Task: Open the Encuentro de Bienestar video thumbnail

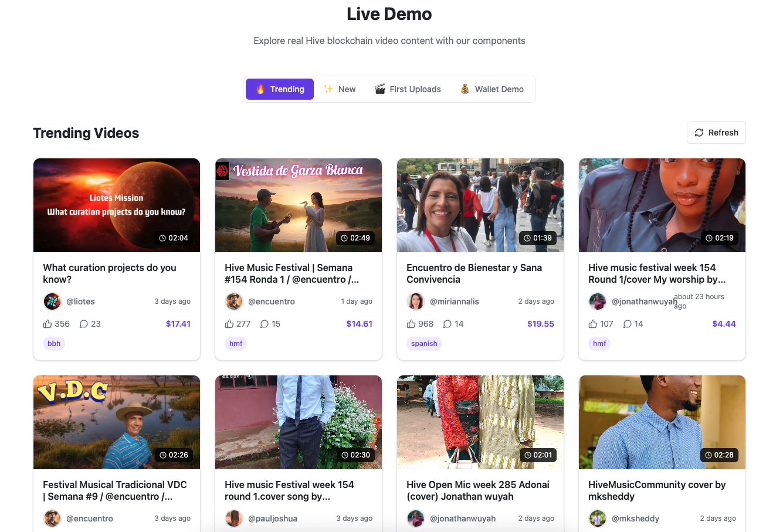Action: 480,205
